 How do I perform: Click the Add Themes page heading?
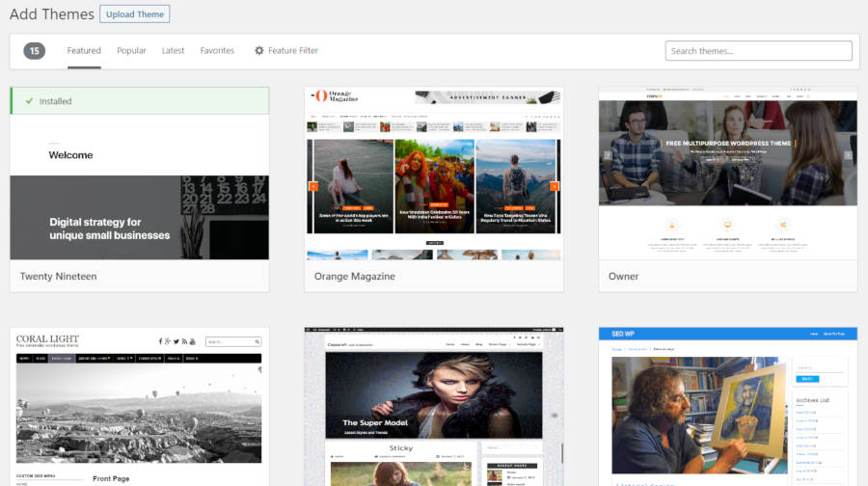[52, 13]
